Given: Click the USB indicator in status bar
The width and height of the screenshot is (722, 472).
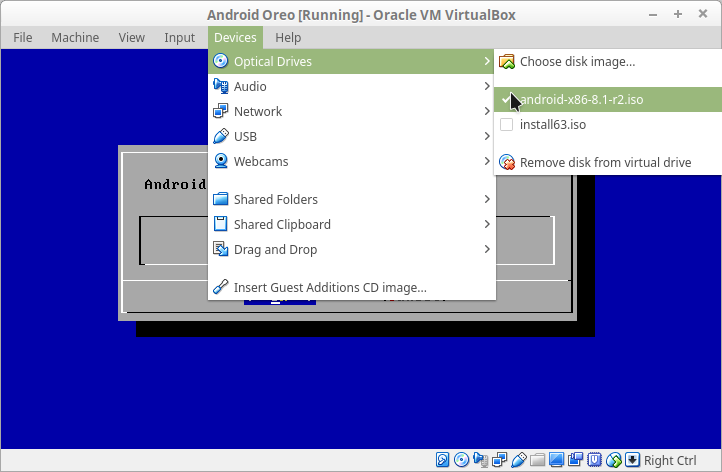Looking at the screenshot, I should point(518,460).
